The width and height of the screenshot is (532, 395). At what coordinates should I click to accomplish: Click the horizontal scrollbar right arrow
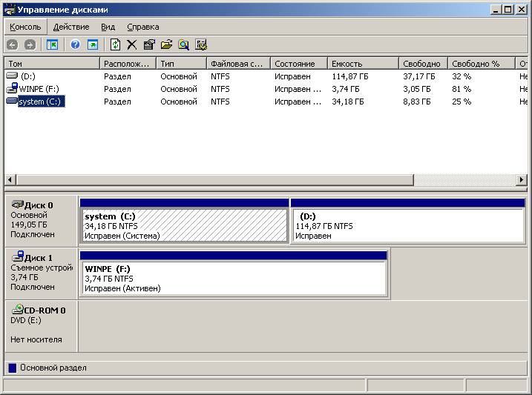pyautogui.click(x=522, y=180)
